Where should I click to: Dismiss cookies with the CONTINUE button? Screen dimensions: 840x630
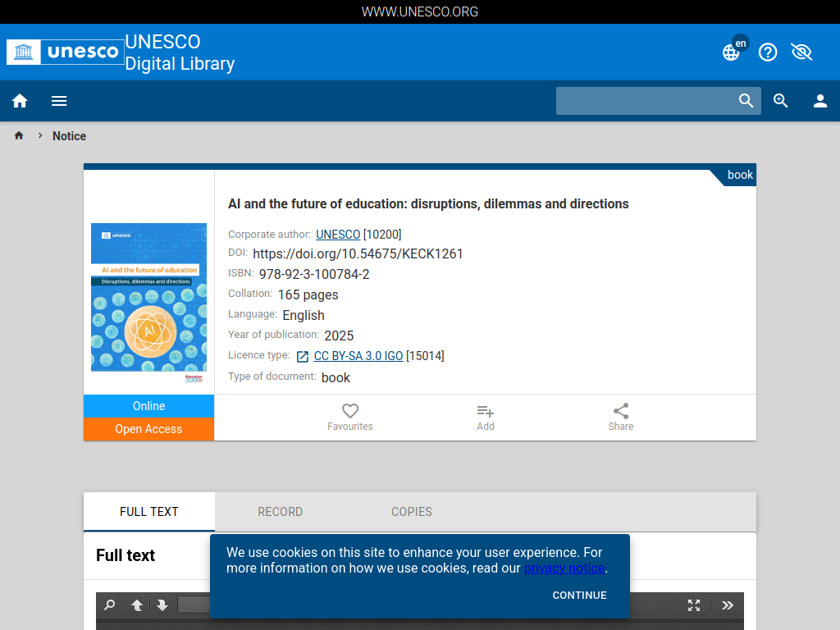[x=579, y=595]
